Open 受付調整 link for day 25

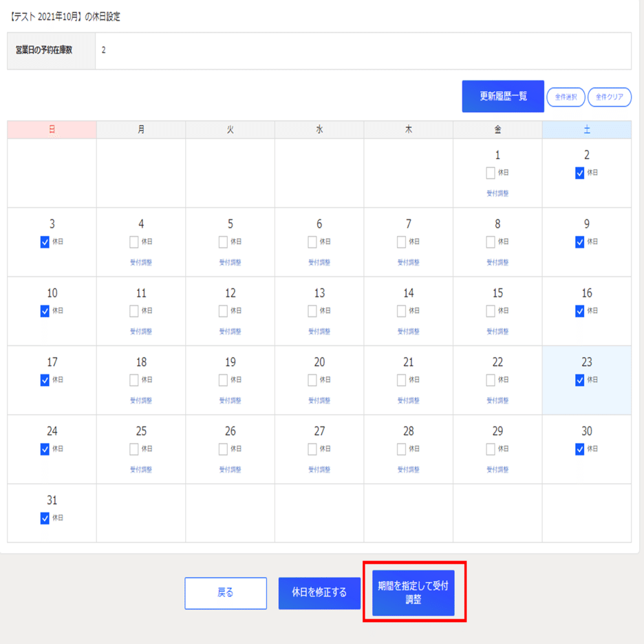(x=141, y=469)
